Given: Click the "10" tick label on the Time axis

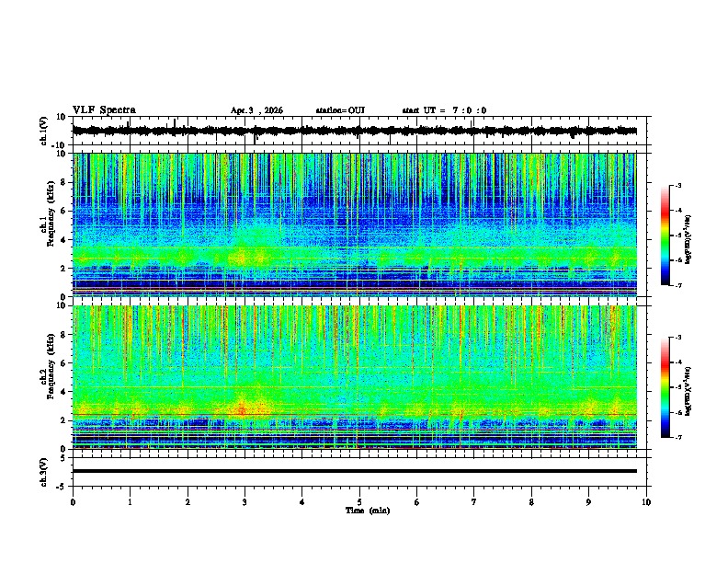Looking at the screenshot, I should click(646, 502).
